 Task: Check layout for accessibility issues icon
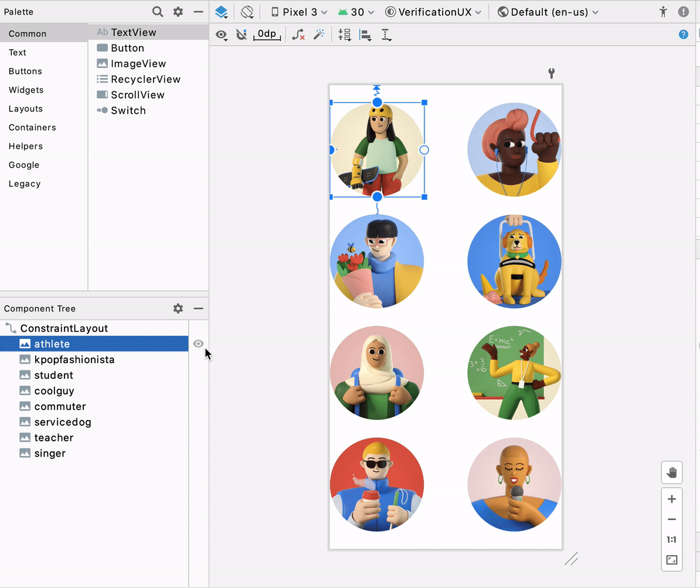(662, 11)
